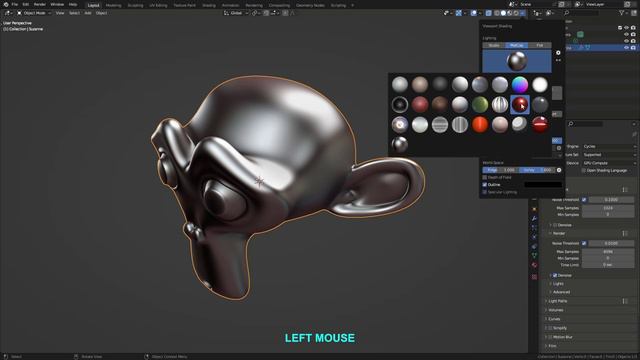The height and width of the screenshot is (360, 640).
Task: Open the Edit menu
Action: point(26,4)
